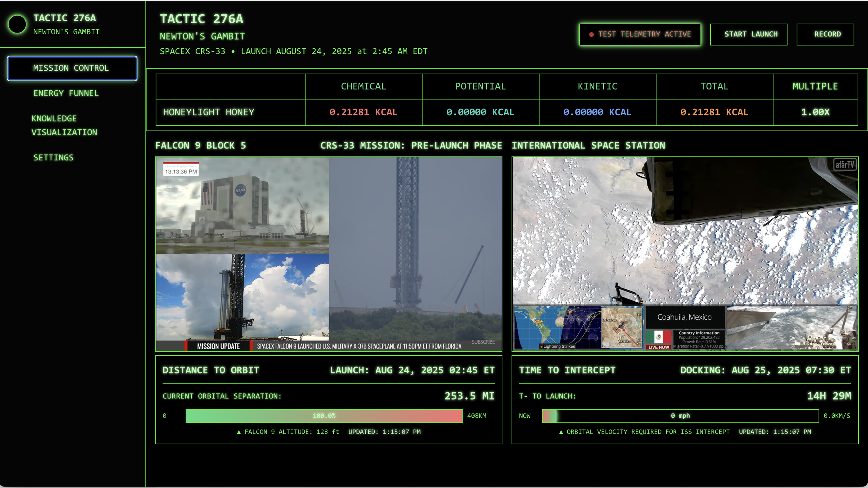Click the time to intercept velocity bar

[680, 416]
